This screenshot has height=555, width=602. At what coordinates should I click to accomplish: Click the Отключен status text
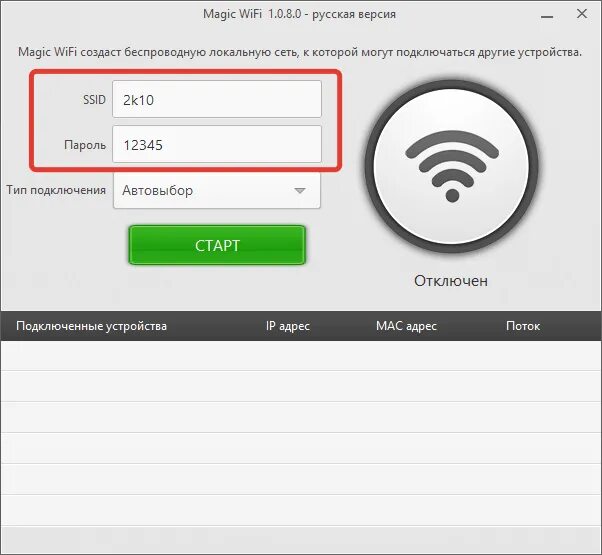coord(451,281)
